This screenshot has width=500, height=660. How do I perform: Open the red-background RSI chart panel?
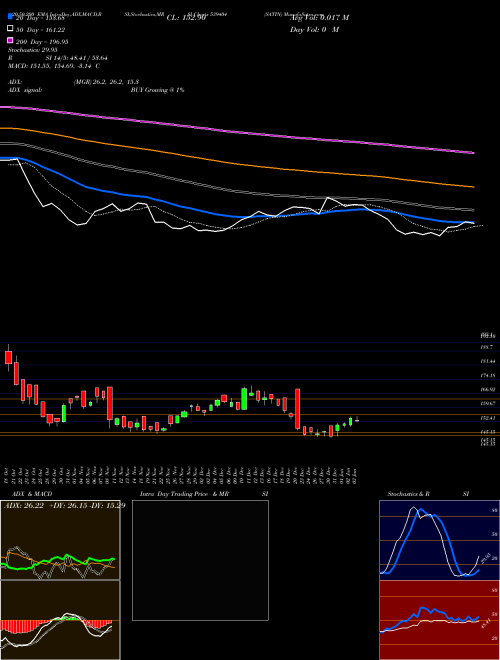pyautogui.click(x=439, y=620)
